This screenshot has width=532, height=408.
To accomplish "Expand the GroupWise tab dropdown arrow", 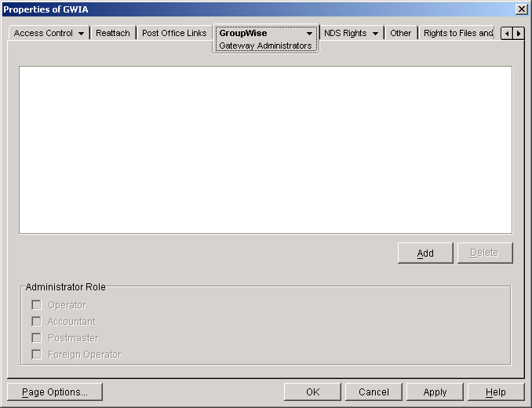I will pyautogui.click(x=309, y=34).
